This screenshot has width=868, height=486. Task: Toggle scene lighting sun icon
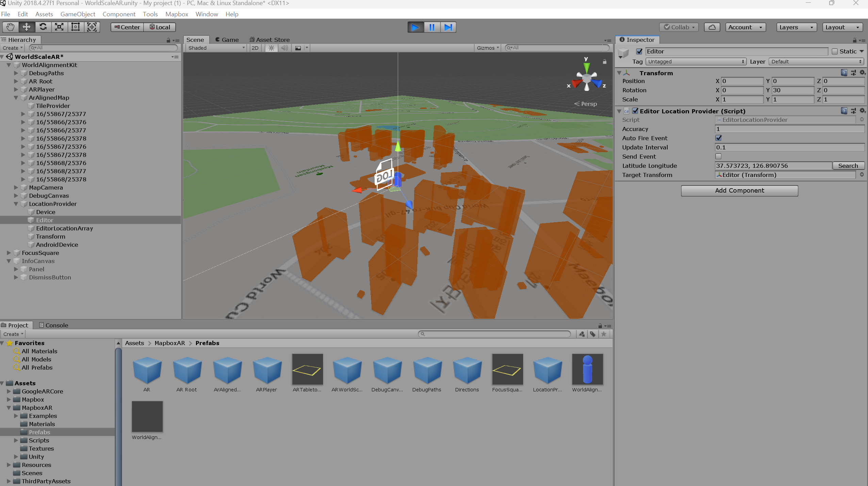point(271,48)
